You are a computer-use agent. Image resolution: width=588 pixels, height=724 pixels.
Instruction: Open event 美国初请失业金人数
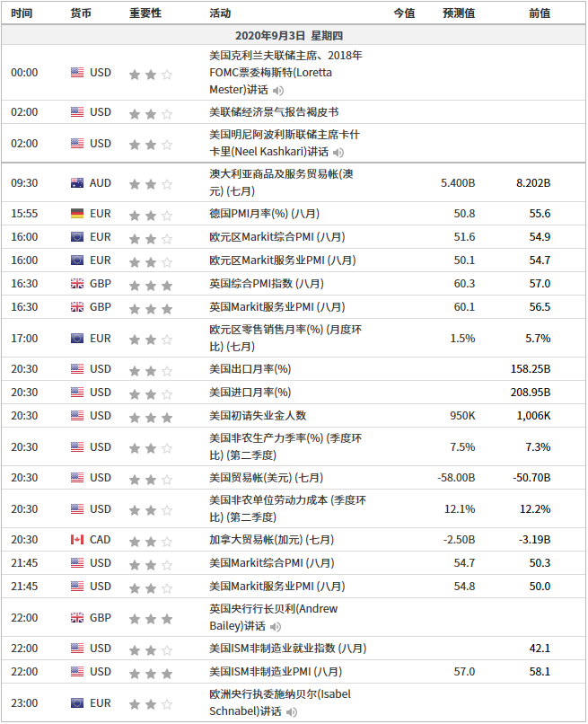258,416
